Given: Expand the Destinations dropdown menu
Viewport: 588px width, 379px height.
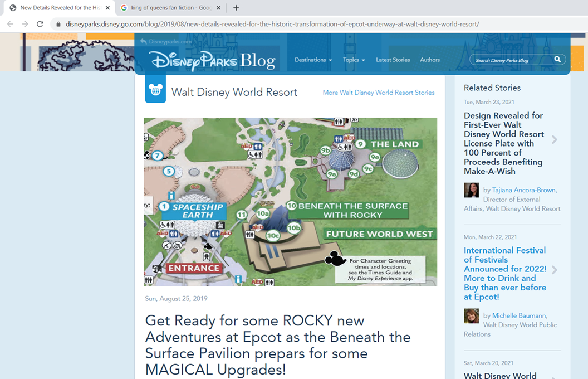Looking at the screenshot, I should click(313, 60).
